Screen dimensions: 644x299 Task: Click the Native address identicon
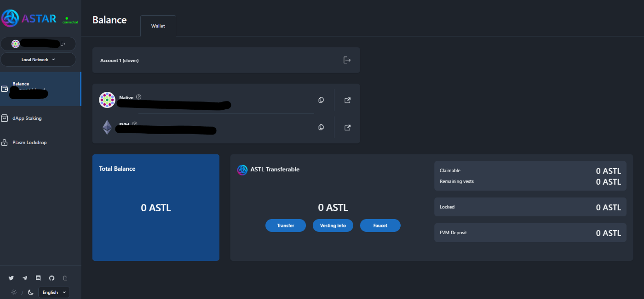tap(107, 100)
